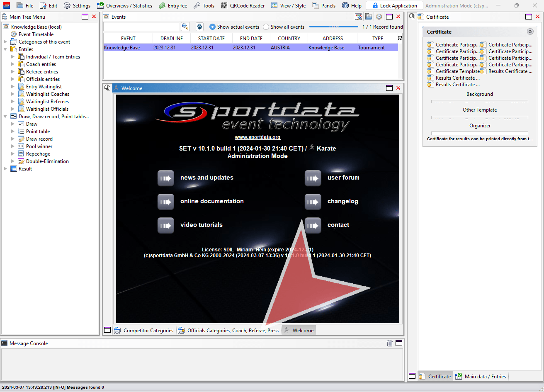Click the search magnifier icon in Events
Viewport: 544px width, 392px height.
pyautogui.click(x=185, y=27)
